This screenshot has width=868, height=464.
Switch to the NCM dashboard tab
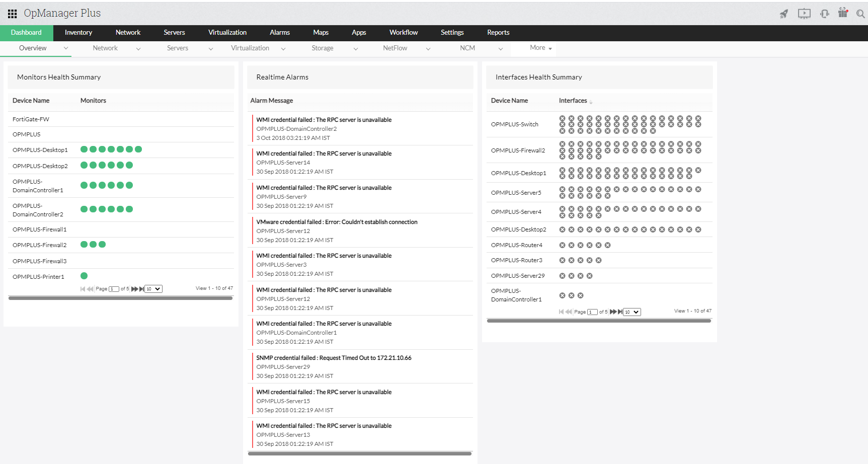467,48
